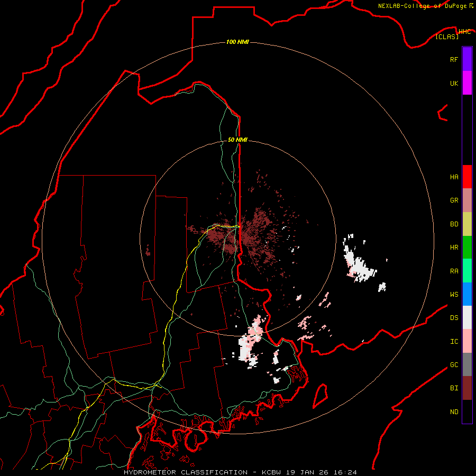Click the ND legend label

coord(454,412)
